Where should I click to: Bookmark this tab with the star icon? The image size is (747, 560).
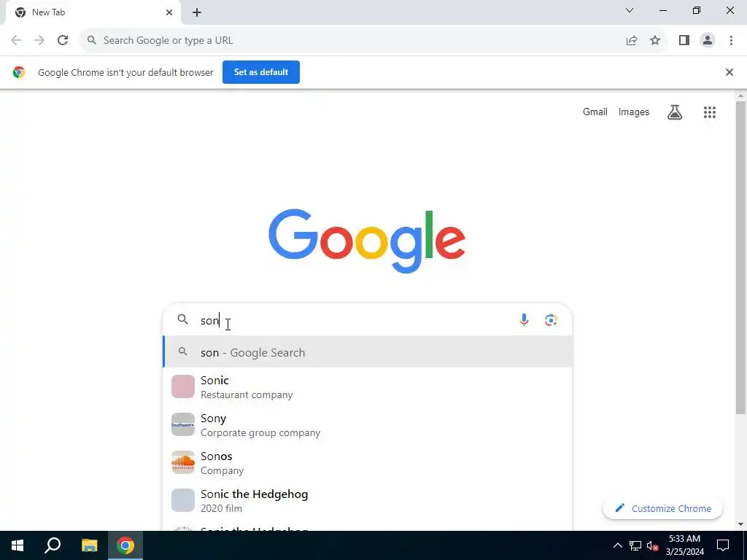click(655, 41)
